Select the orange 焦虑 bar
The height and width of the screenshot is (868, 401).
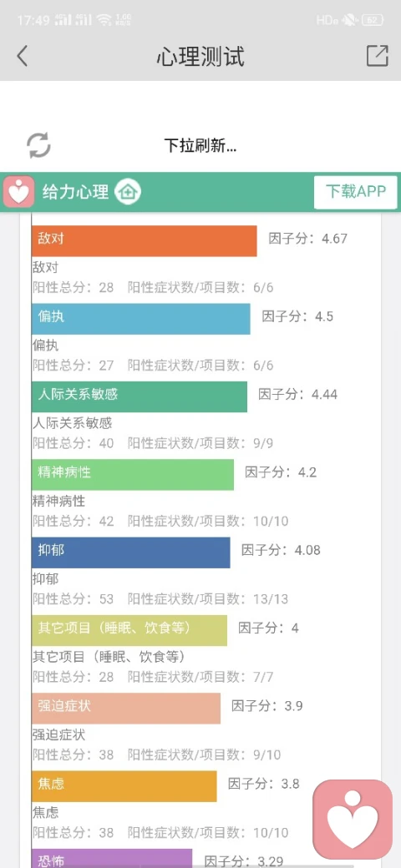coord(124,786)
